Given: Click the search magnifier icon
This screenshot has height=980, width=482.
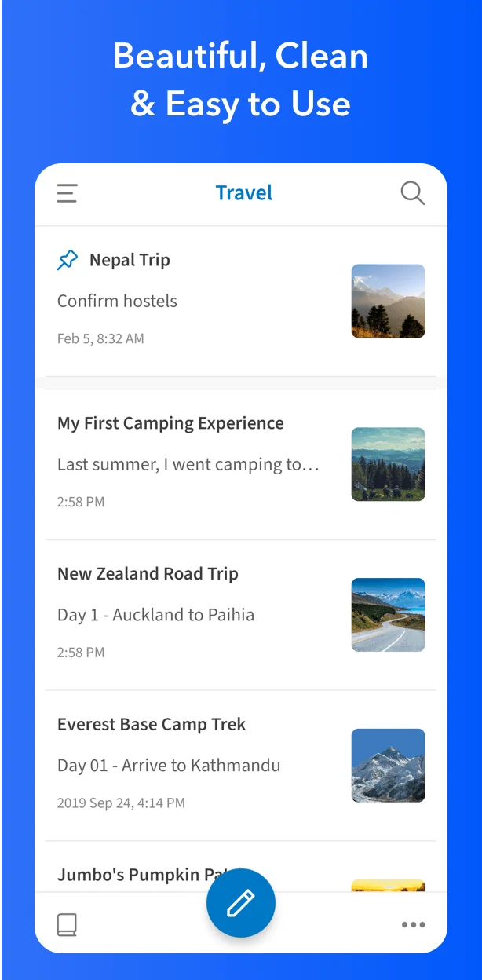Looking at the screenshot, I should (412, 193).
